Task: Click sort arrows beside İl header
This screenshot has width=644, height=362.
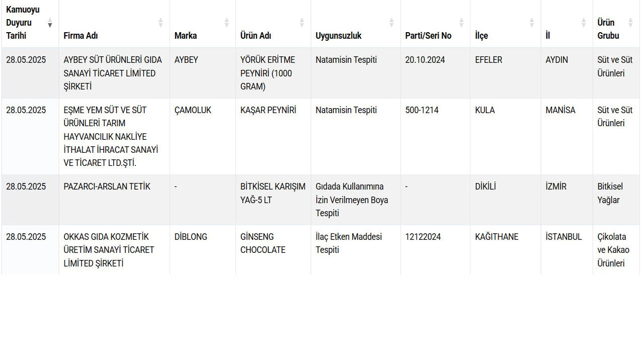Action: pyautogui.click(x=584, y=23)
